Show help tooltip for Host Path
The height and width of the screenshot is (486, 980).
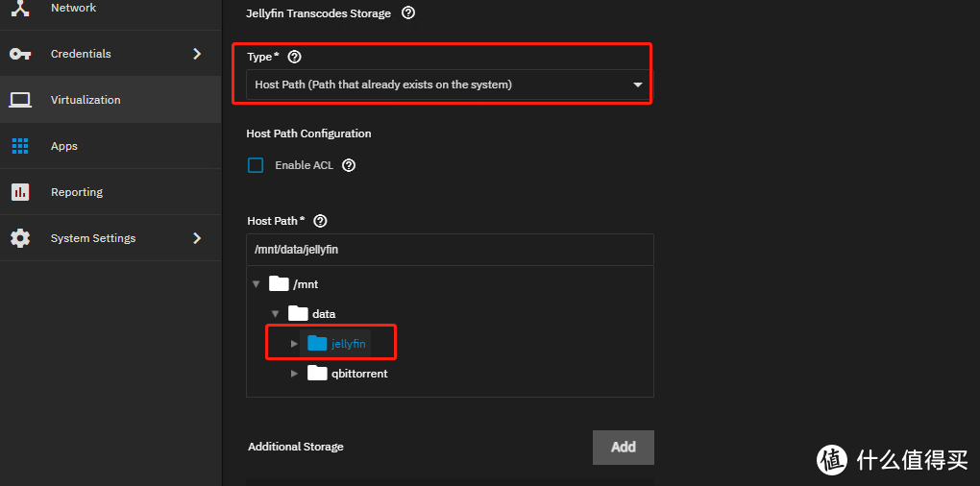[x=320, y=221]
